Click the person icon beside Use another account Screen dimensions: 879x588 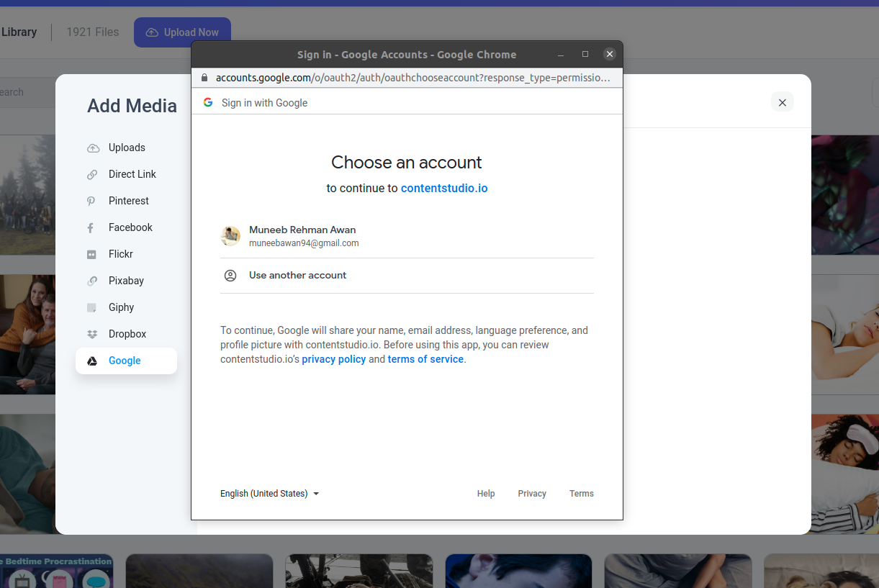230,276
